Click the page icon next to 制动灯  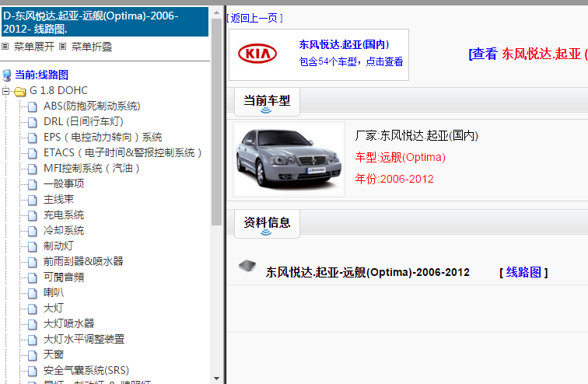point(33,246)
